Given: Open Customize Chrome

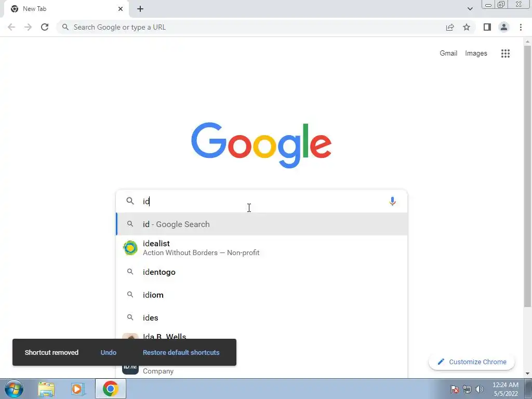Looking at the screenshot, I should coord(472,362).
